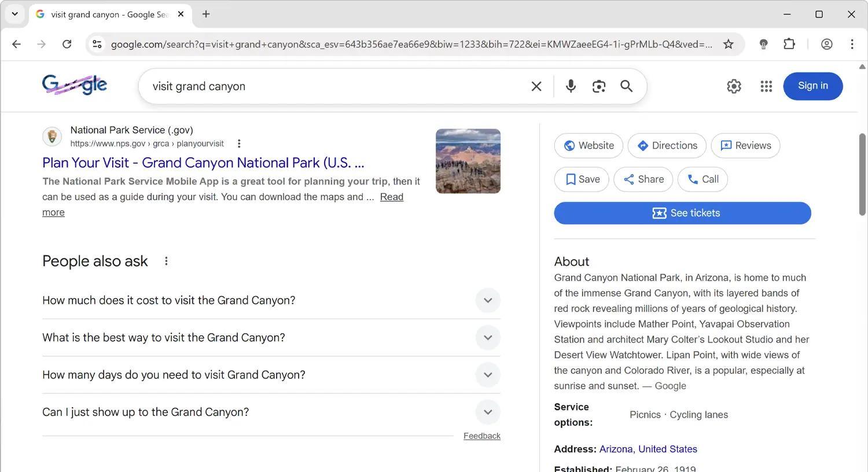Click 'Arizona, United States' address link
The image size is (868, 472).
click(x=648, y=448)
